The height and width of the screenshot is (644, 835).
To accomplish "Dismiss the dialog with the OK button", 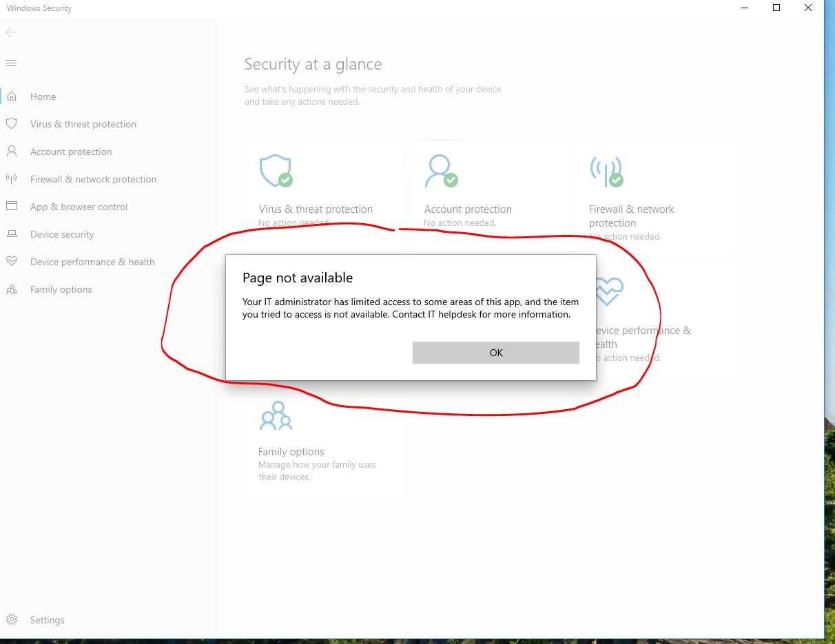I will [495, 353].
